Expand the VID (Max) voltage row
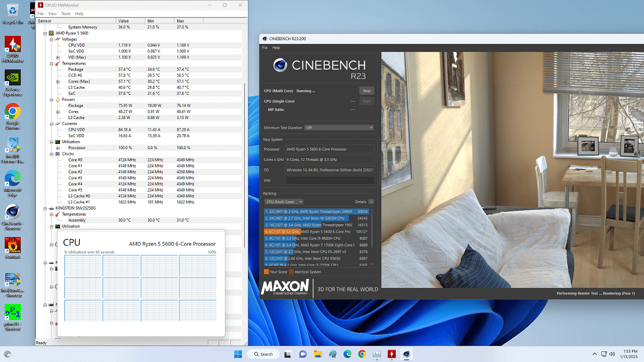This screenshot has height=362, width=644. coord(58,57)
